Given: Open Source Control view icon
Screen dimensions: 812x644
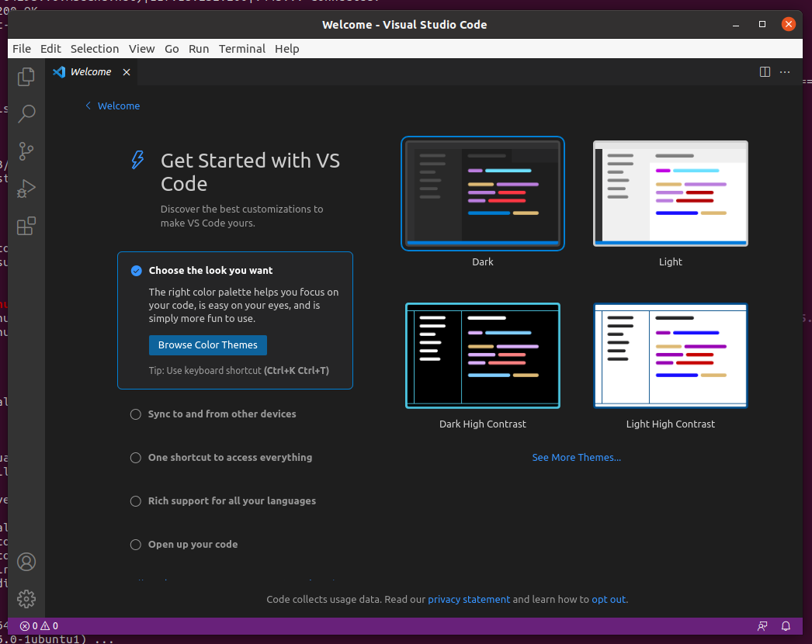Looking at the screenshot, I should [26, 151].
